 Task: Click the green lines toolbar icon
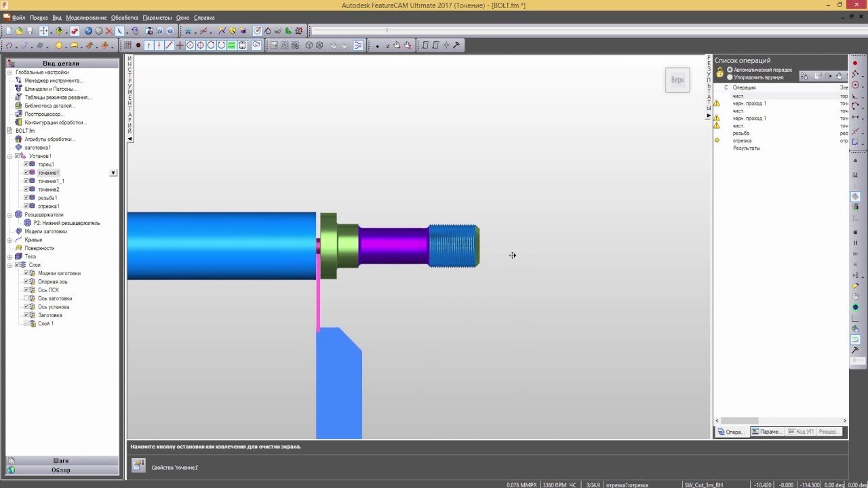click(231, 45)
